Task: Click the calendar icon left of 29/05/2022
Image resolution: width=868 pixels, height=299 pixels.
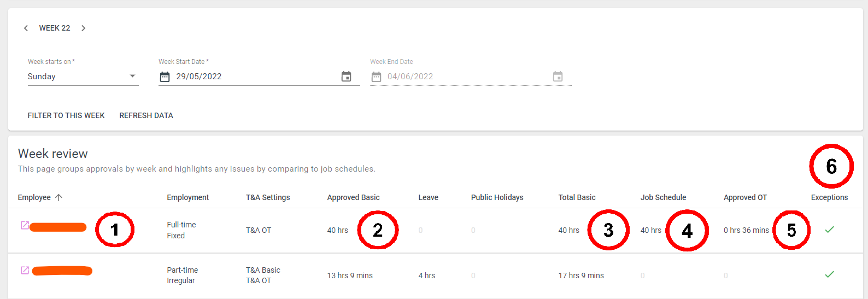Action: pyautogui.click(x=165, y=77)
